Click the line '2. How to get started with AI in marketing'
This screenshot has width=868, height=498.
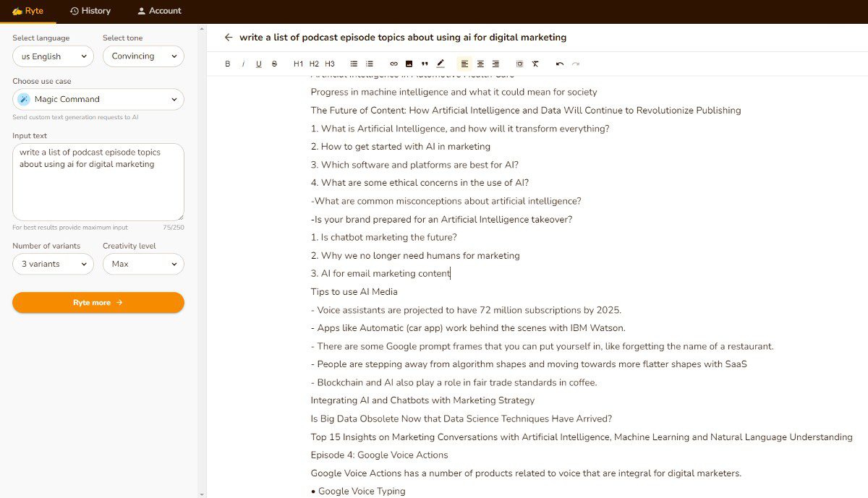click(401, 147)
